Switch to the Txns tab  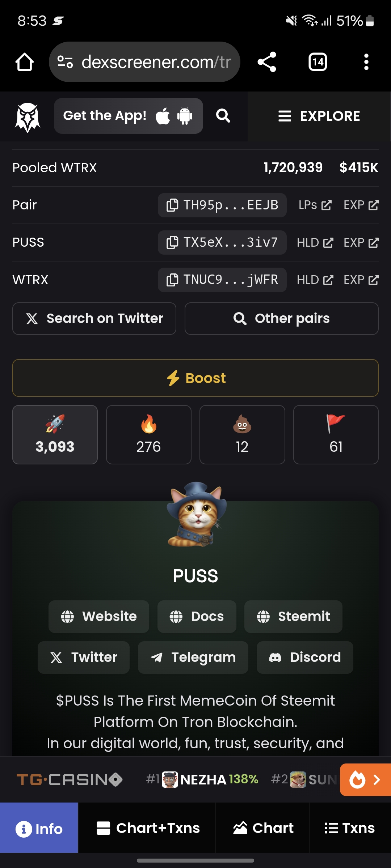[x=350, y=828]
